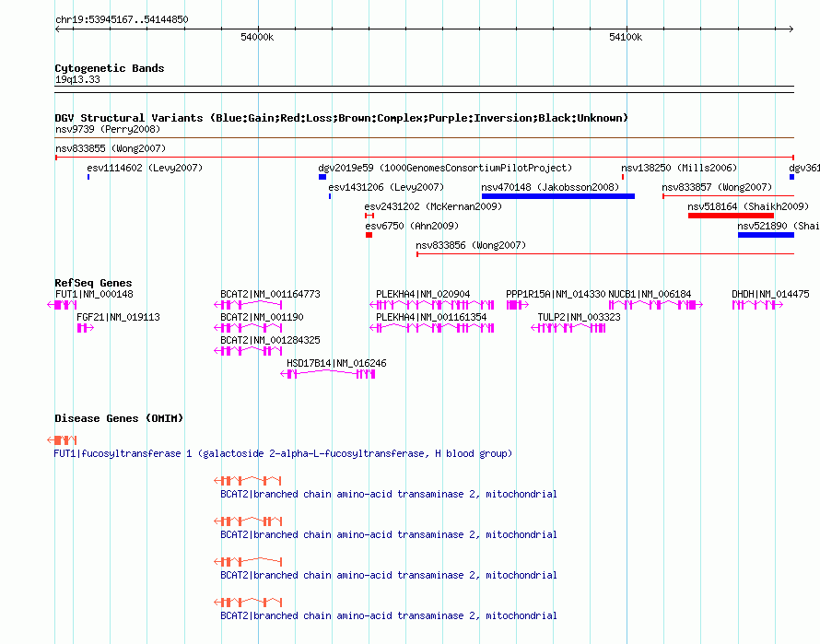820x644 pixels.
Task: Click the 19q13.33 cytogenetic band
Action: coord(424,89)
